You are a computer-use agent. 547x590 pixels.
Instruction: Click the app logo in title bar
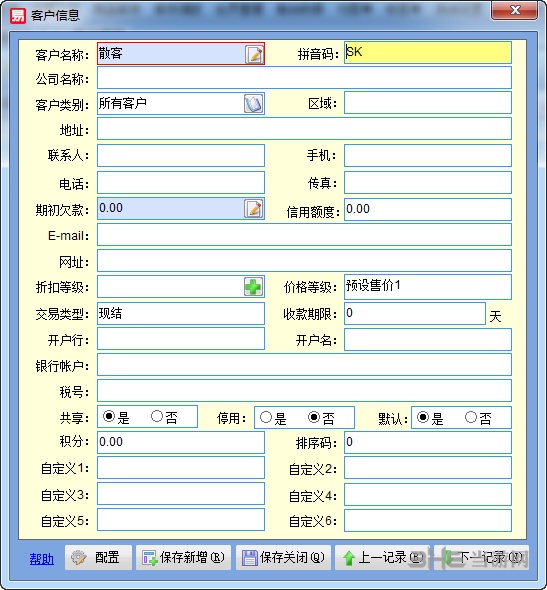coord(18,15)
